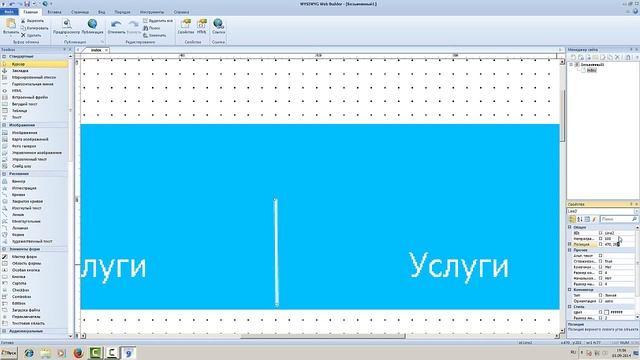Viewport: 640px width, 360px height.
Task: Click the Вырезать cut icon
Action: point(23,21)
